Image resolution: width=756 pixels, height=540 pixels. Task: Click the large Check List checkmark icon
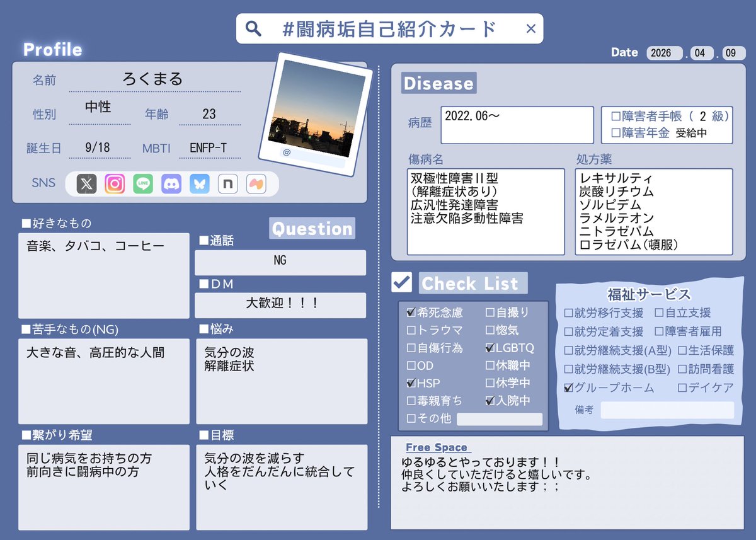click(401, 282)
